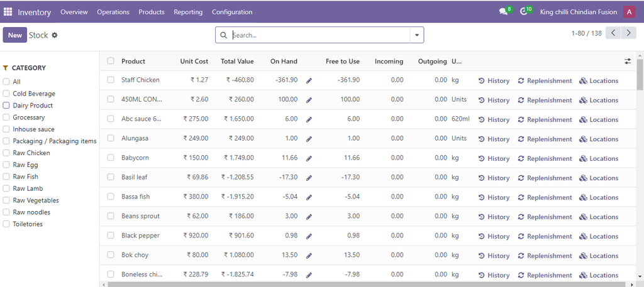The height and width of the screenshot is (287, 644).
Task: Go to the previous page arrow
Action: (x=613, y=33)
